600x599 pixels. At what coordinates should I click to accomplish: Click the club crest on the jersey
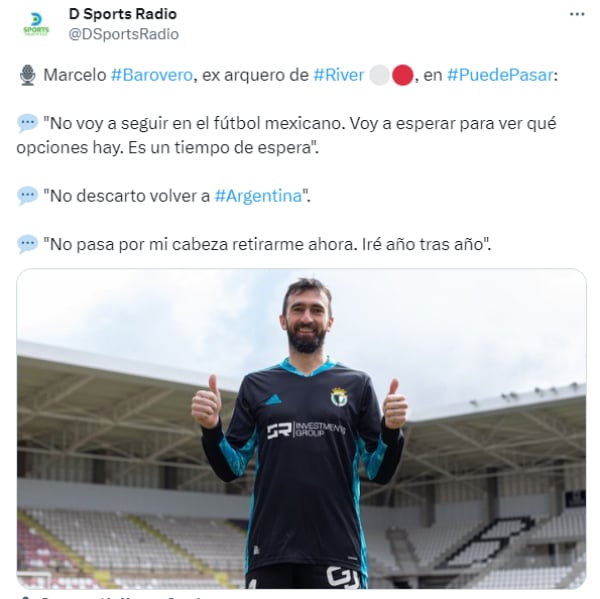tap(339, 397)
